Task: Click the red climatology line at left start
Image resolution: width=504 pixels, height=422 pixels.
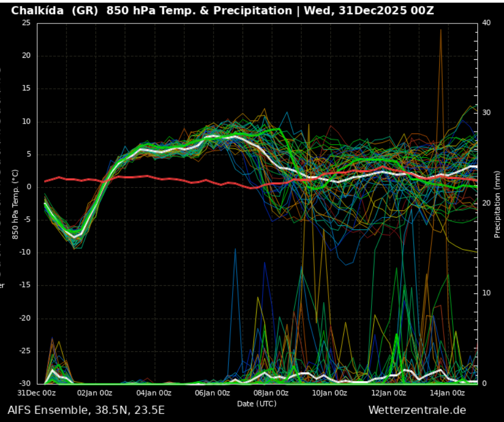Action: point(46,181)
